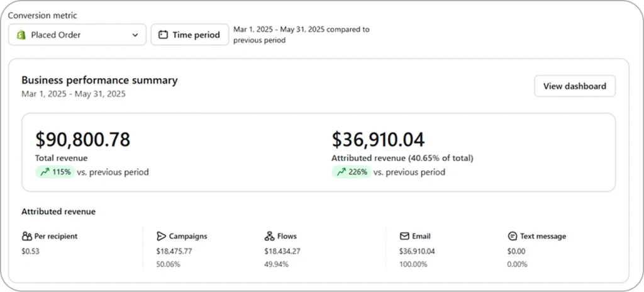644x292 pixels.
Task: Click the Text message bubble icon
Action: click(513, 237)
